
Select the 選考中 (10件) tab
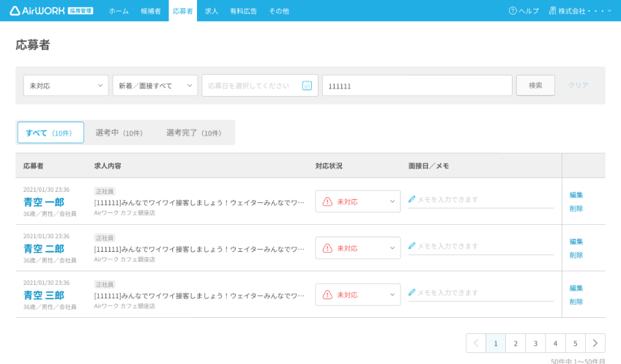coord(119,133)
